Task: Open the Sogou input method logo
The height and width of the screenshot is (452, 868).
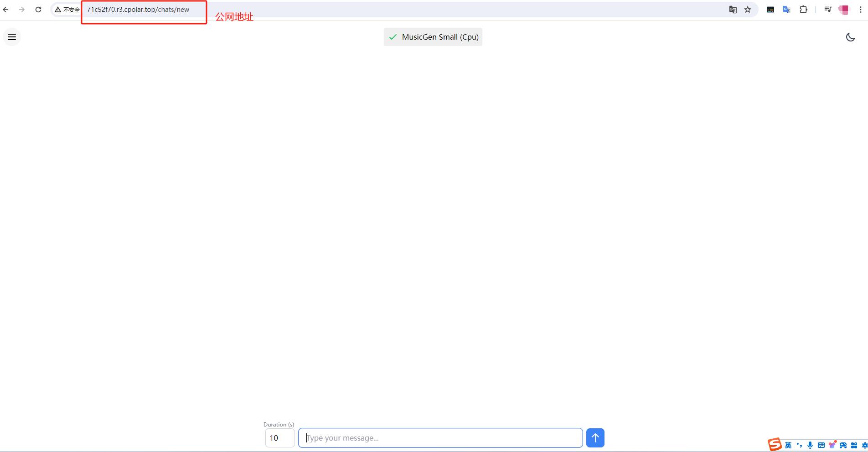Action: point(775,445)
